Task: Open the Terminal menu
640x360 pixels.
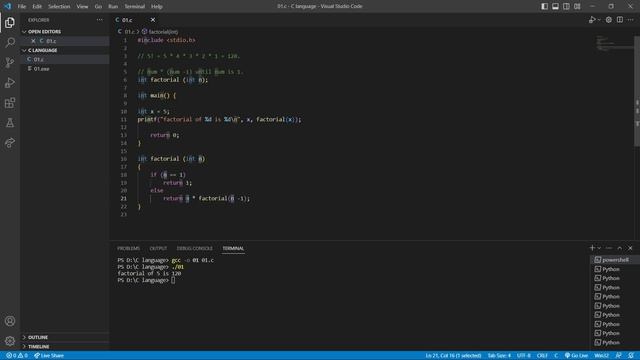Action: (x=135, y=7)
